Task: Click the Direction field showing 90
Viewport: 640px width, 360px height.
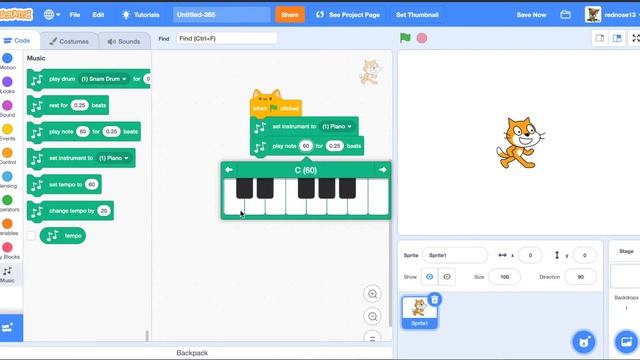Action: pos(580,277)
